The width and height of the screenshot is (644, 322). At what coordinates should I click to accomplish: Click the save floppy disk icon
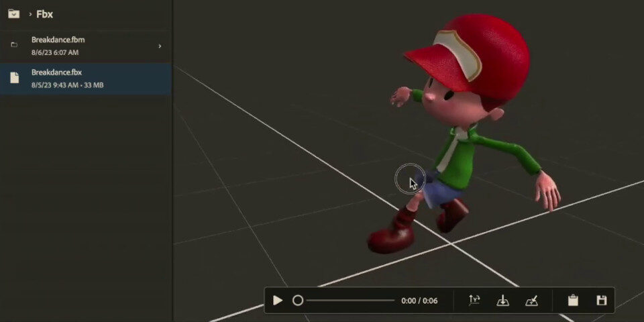pos(602,301)
